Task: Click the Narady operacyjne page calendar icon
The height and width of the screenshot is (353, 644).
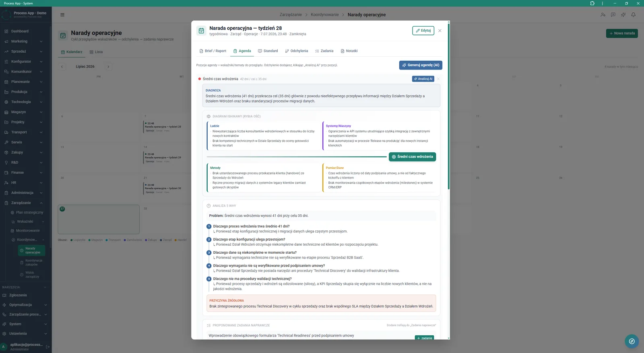Action: tap(63, 36)
